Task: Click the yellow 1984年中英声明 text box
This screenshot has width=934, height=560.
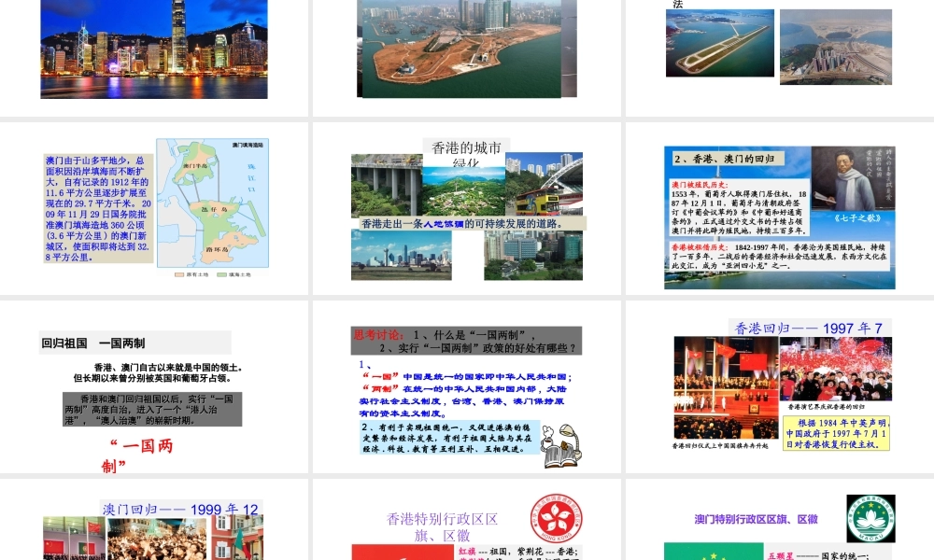Action: point(836,433)
